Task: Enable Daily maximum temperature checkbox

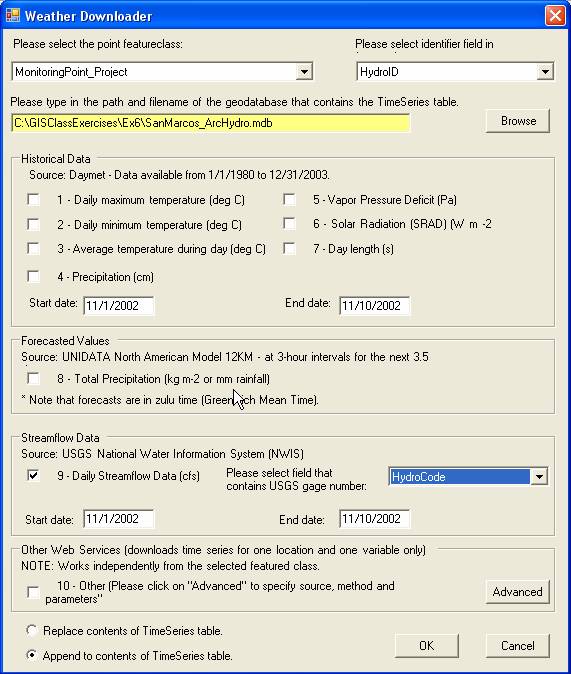Action: pyautogui.click(x=33, y=200)
